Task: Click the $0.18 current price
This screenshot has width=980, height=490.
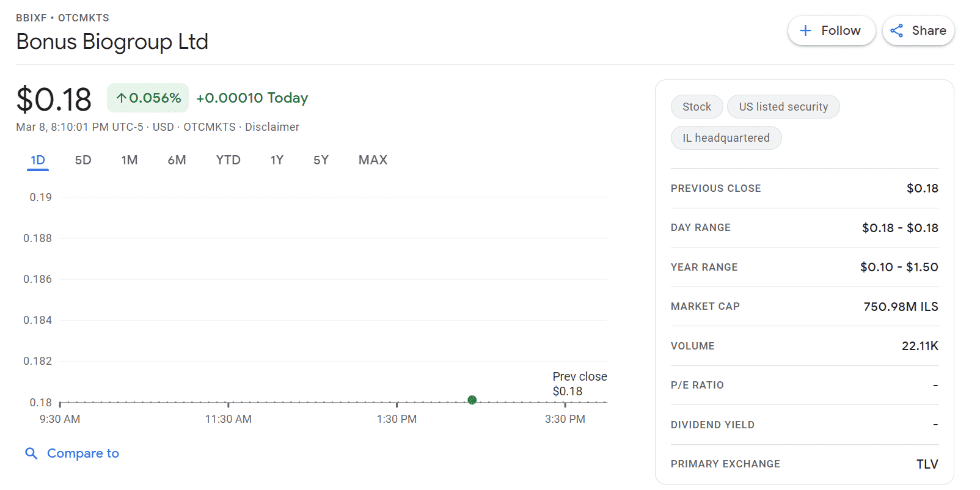Action: point(54,100)
